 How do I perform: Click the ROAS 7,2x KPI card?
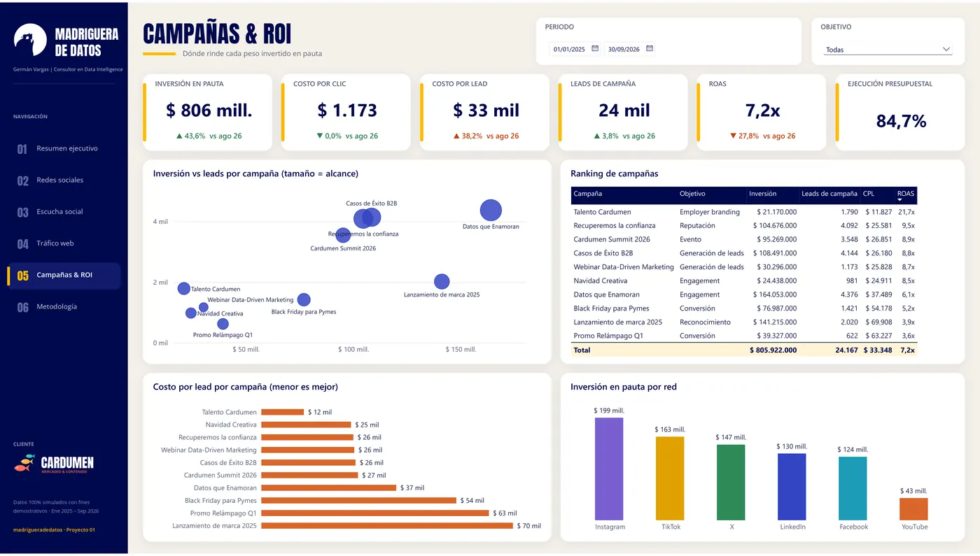(762, 112)
